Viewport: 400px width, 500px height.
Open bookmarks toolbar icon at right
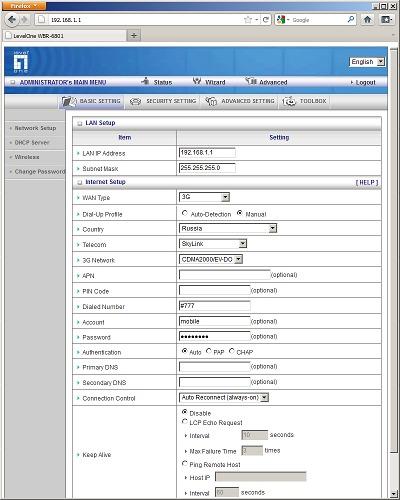coord(386,19)
